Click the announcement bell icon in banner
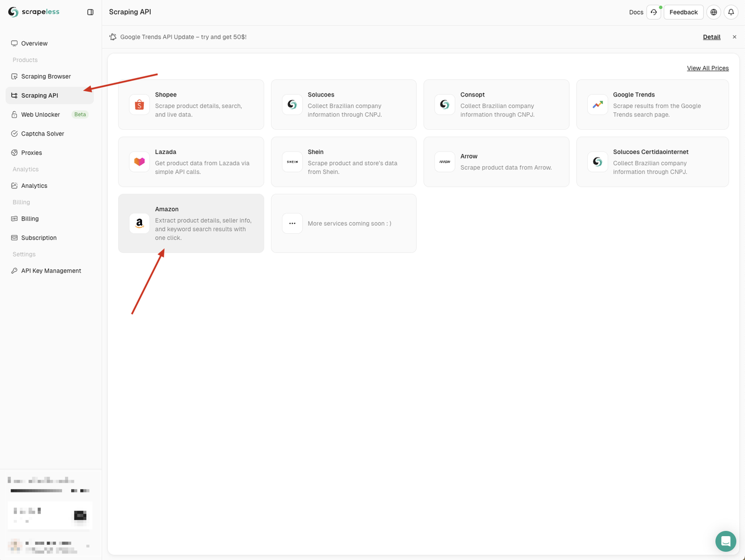Viewport: 745px width, 560px height. pyautogui.click(x=113, y=37)
